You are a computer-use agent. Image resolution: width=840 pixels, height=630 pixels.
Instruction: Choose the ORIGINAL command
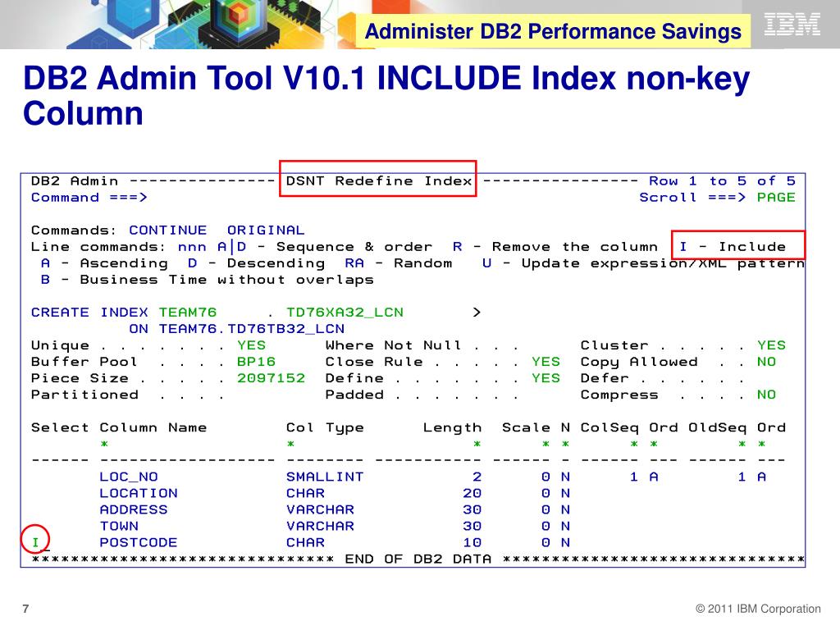pos(266,231)
